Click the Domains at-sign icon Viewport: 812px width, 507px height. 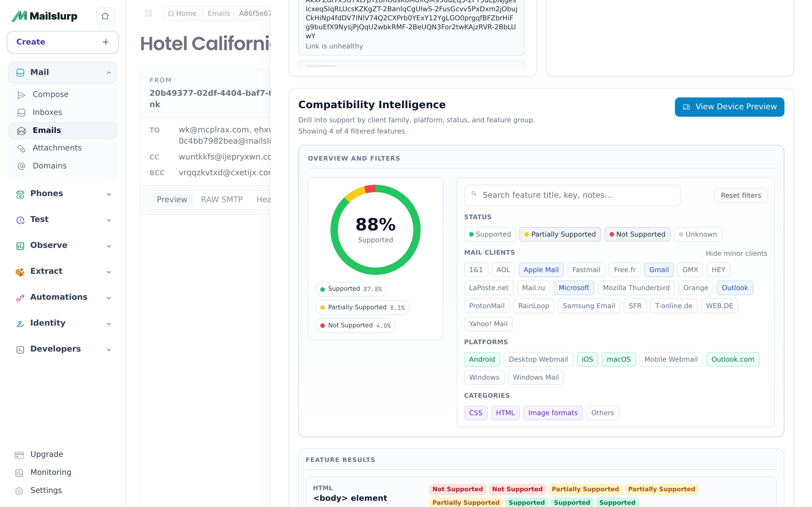(21, 166)
